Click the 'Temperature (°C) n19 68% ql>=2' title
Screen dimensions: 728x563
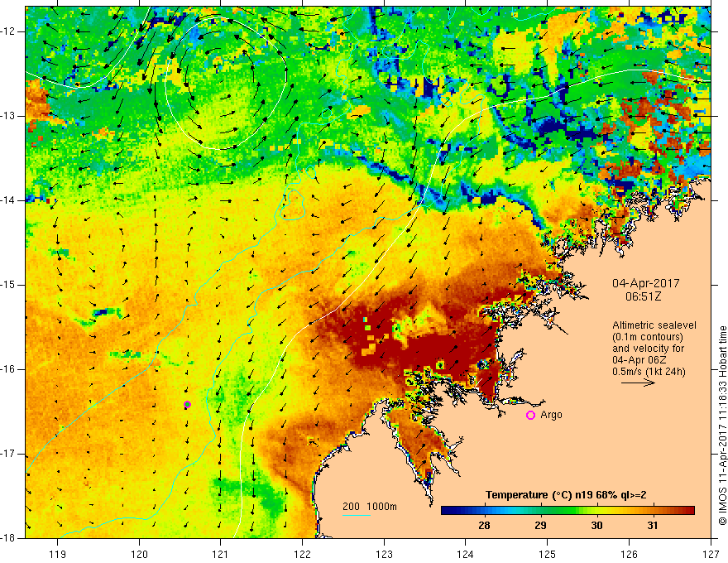click(566, 495)
